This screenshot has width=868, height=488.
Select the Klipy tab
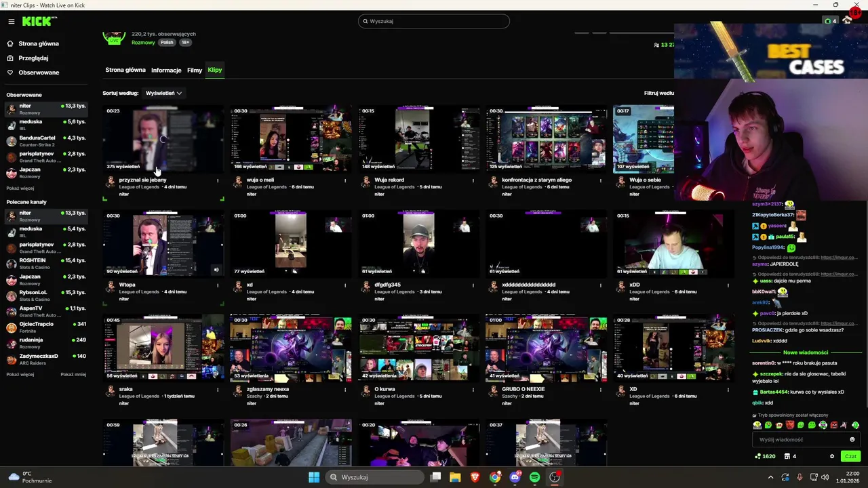point(215,70)
